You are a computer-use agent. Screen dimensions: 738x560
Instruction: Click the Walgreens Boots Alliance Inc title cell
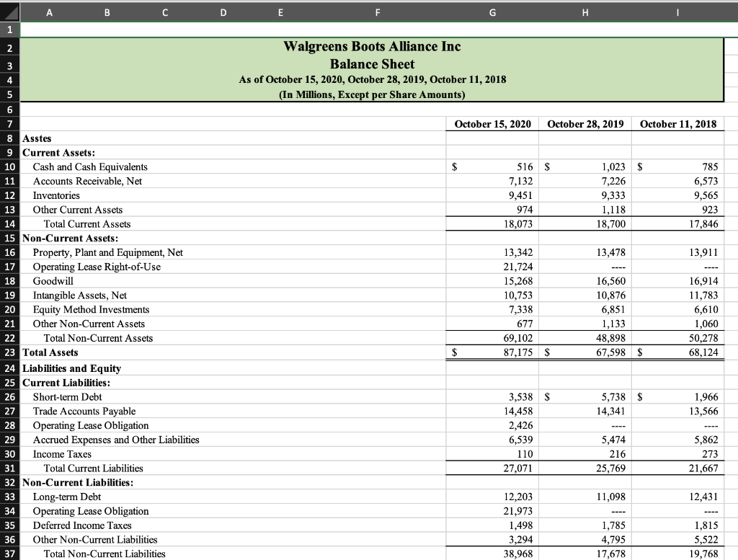tap(372, 45)
